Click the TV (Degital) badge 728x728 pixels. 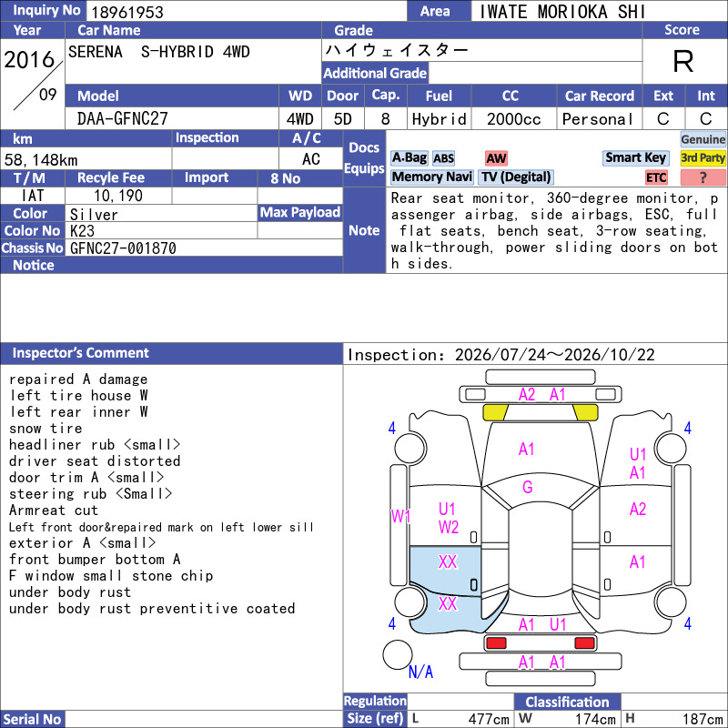point(516,177)
